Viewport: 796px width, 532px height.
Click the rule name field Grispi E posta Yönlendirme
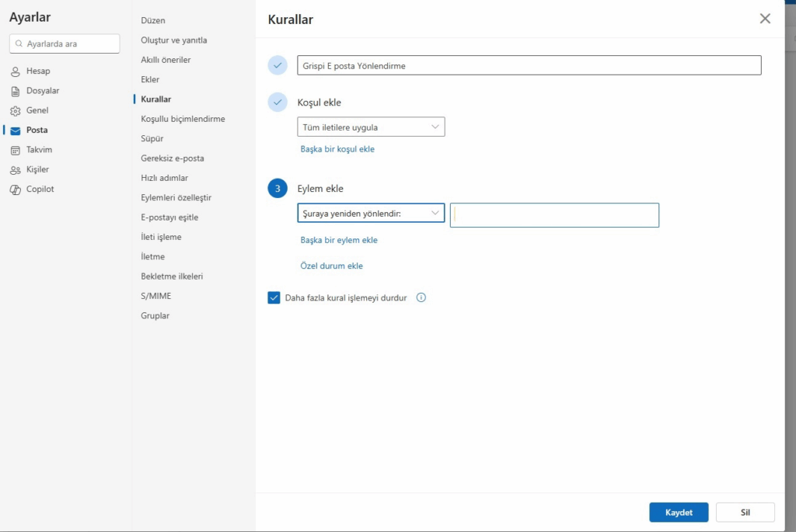[529, 65]
